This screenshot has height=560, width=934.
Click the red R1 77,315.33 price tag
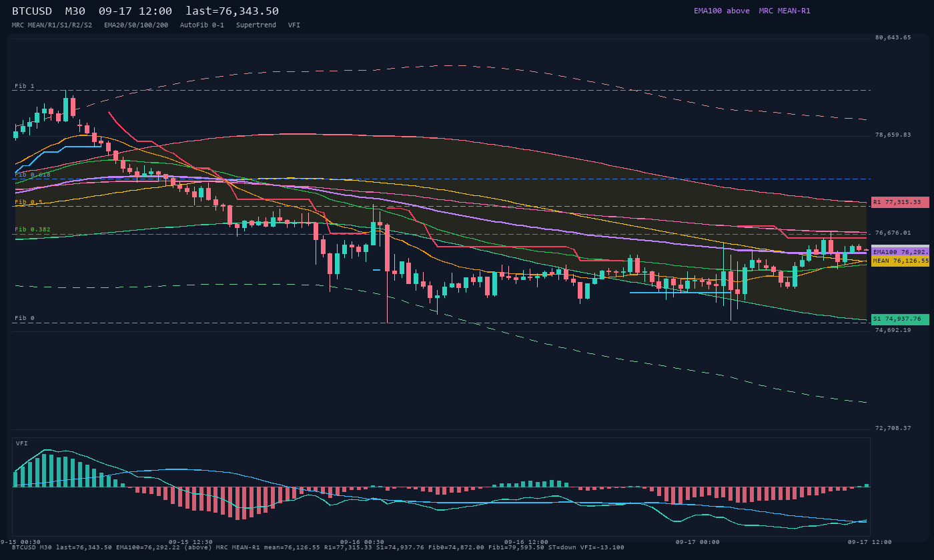[x=900, y=202]
